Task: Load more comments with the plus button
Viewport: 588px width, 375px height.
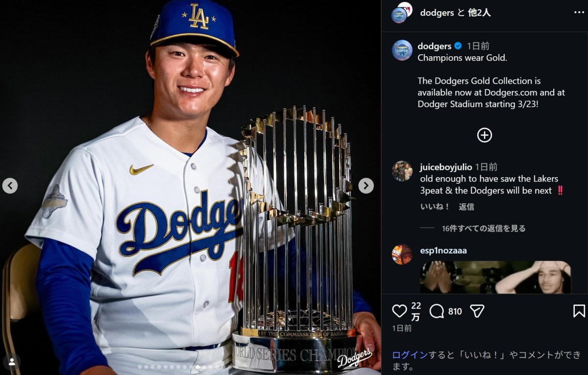Action: pyautogui.click(x=484, y=135)
